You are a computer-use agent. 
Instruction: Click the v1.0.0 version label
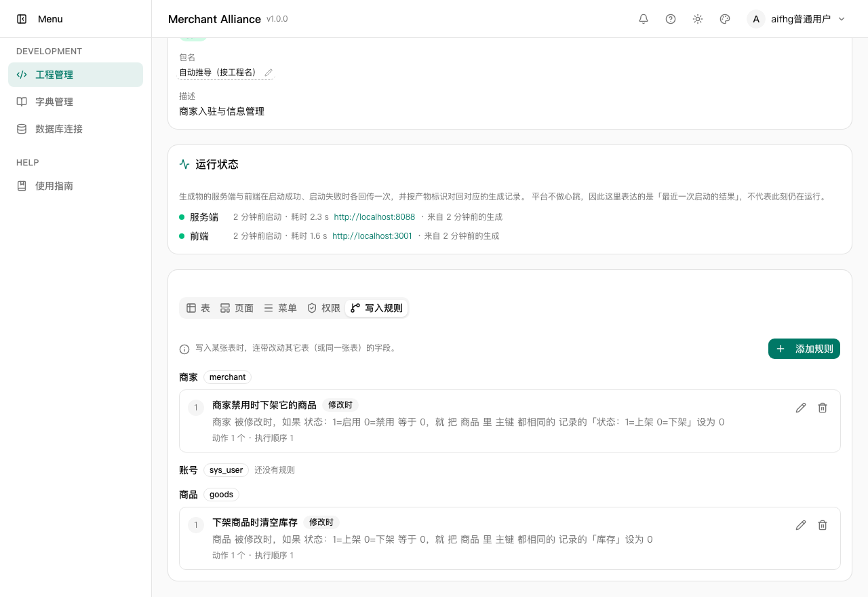coord(277,19)
